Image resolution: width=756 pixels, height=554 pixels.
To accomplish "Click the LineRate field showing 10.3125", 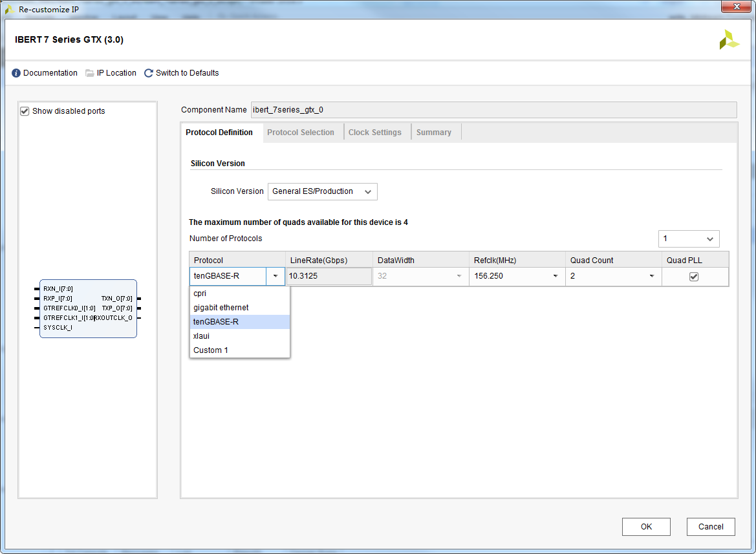I will coord(329,277).
